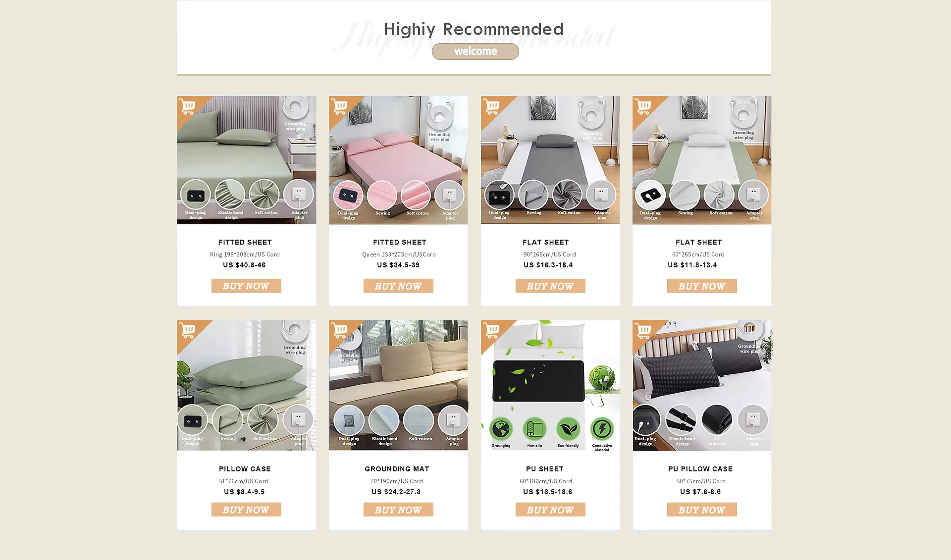Image resolution: width=951 pixels, height=560 pixels.
Task: Click BUY NOW for 90*265cm flat sheet
Action: (x=550, y=286)
